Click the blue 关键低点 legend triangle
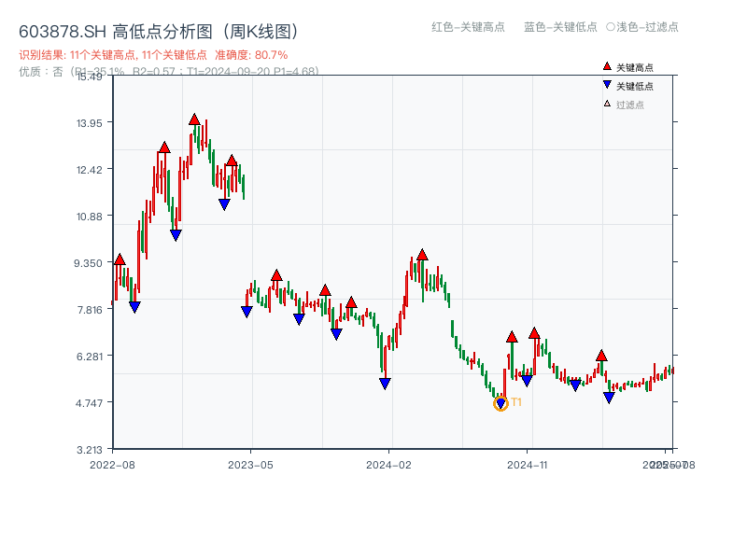This screenshot has width=747, height=560. point(607,86)
